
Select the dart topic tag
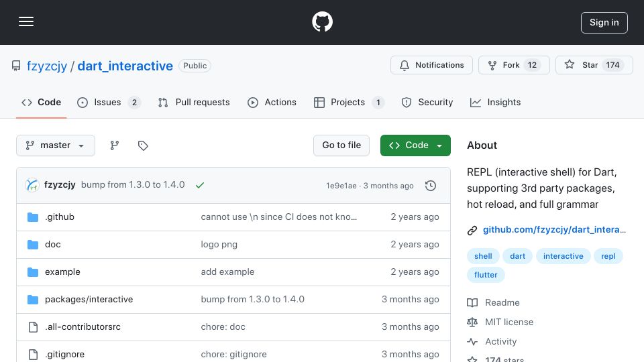click(517, 256)
